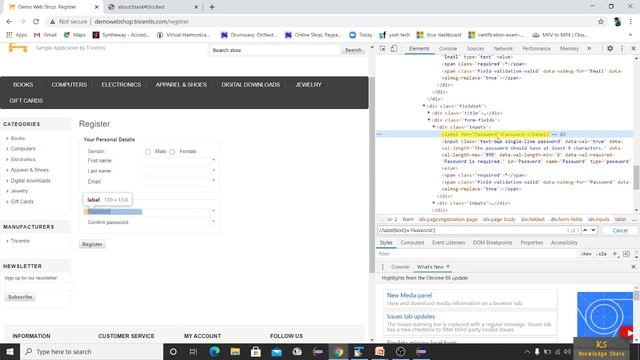Image resolution: width=640 pixels, height=360 pixels.
Task: Click the Search store input field
Action: click(275, 50)
